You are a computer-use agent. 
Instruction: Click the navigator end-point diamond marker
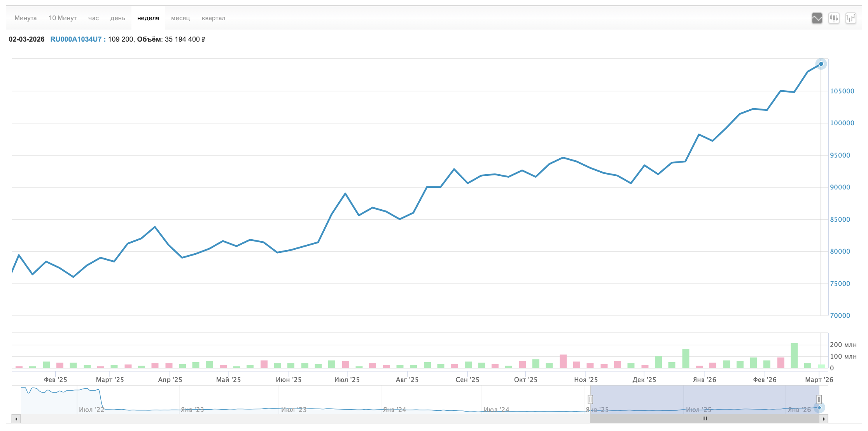tap(819, 408)
